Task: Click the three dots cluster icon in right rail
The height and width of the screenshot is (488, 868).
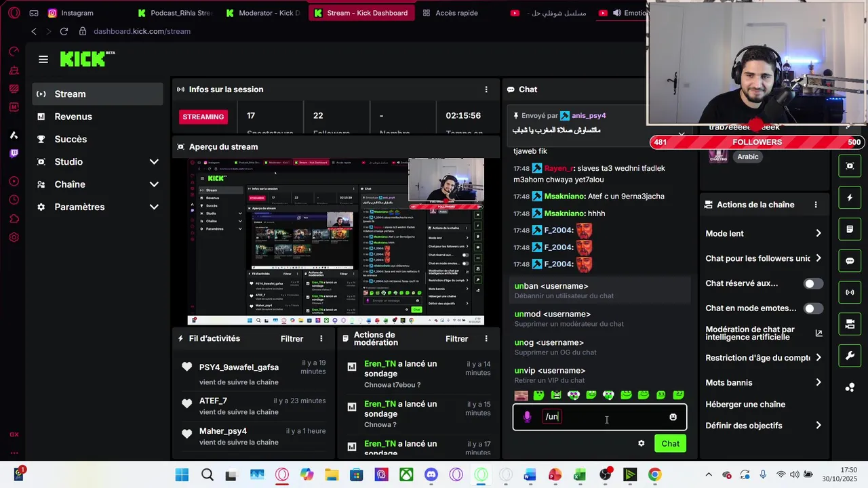Action: [x=850, y=387]
